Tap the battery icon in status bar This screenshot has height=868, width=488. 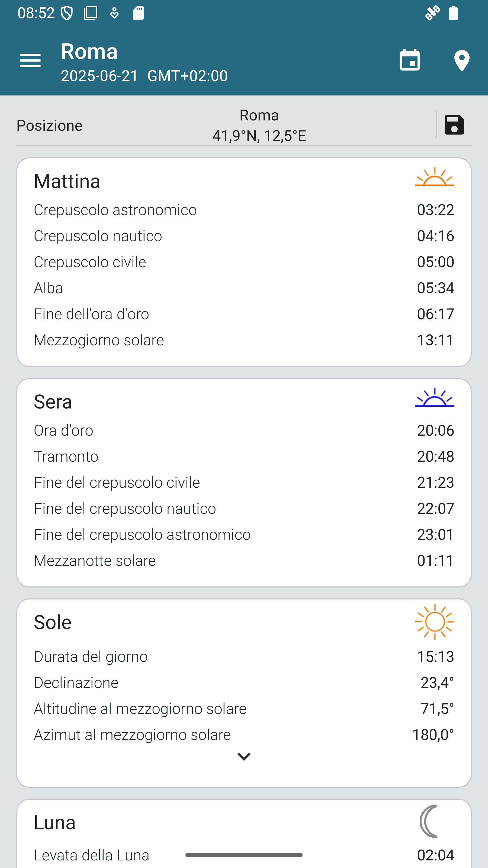click(453, 13)
